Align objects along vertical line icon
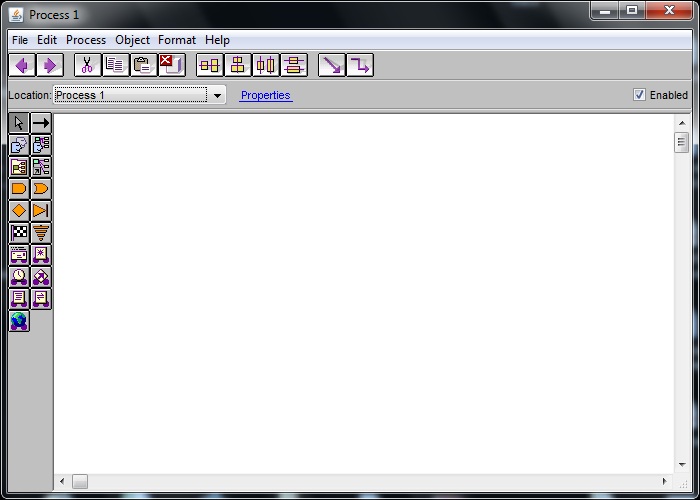The height and width of the screenshot is (500, 700). [x=238, y=66]
